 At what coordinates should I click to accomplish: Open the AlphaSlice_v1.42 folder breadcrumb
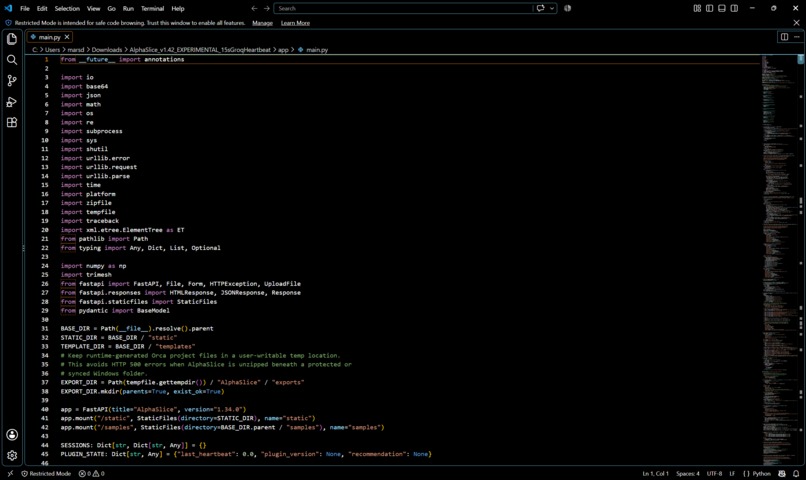coord(200,50)
